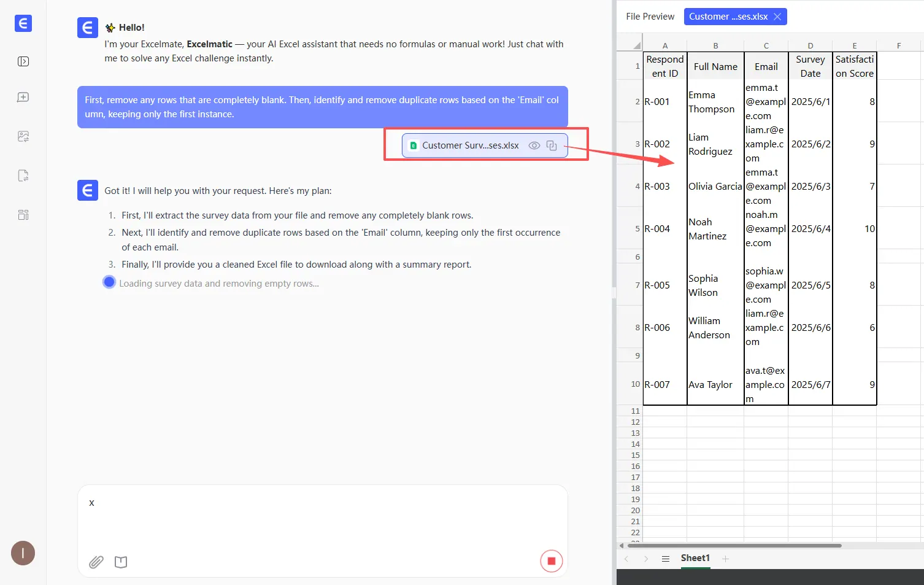The image size is (924, 585).
Task: Open the user profile avatar
Action: pos(23,553)
